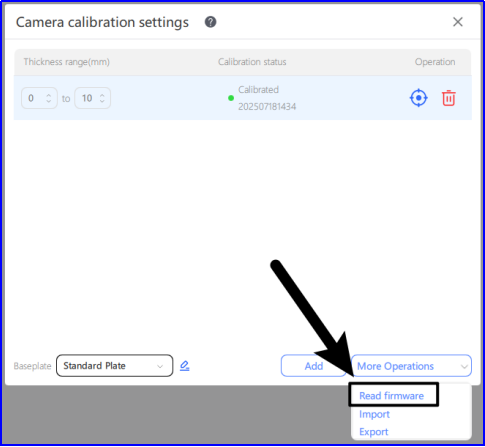Choose Read firmware from the menu

(391, 396)
